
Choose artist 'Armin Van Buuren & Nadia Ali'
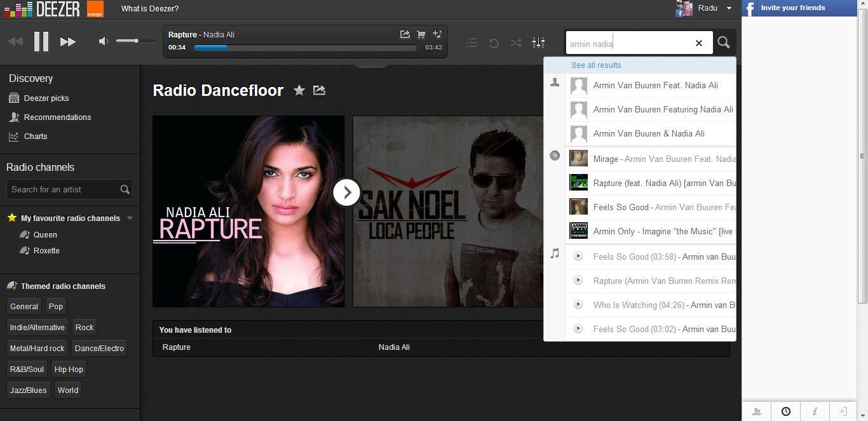pos(651,133)
